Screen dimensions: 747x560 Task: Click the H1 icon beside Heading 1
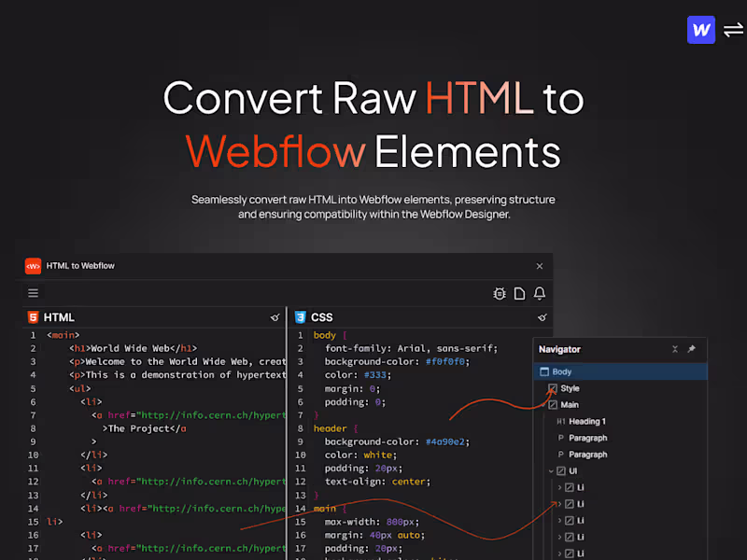click(x=561, y=422)
